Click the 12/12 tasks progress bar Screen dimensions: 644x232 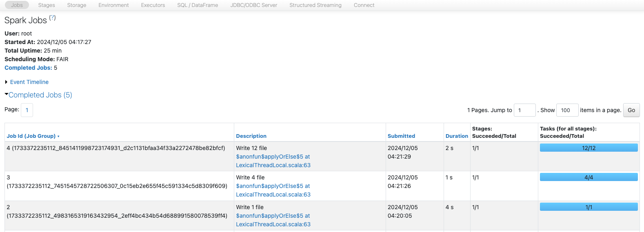[x=588, y=148]
